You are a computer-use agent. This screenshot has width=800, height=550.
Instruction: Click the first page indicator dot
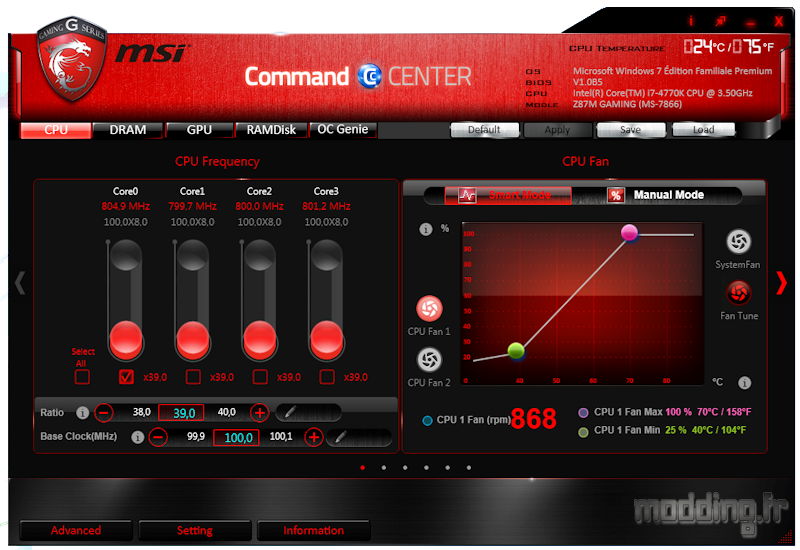[362, 467]
